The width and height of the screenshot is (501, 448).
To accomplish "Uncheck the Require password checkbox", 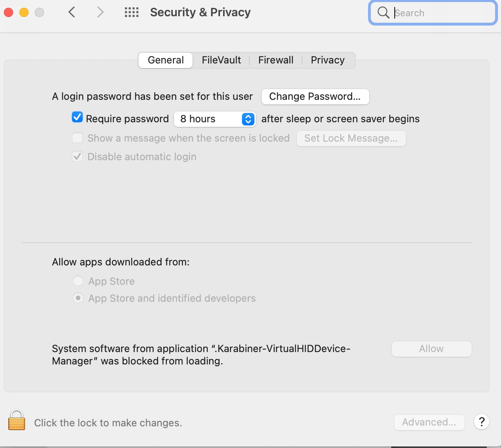I will point(77,117).
